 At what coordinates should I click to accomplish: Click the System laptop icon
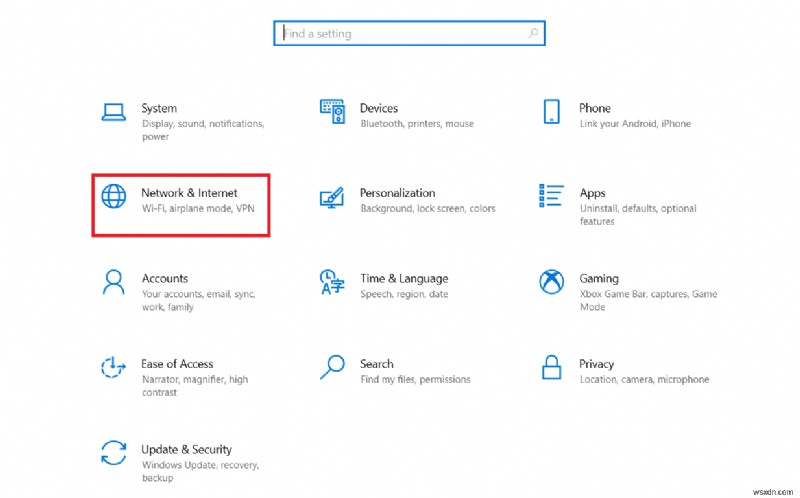[x=114, y=111]
